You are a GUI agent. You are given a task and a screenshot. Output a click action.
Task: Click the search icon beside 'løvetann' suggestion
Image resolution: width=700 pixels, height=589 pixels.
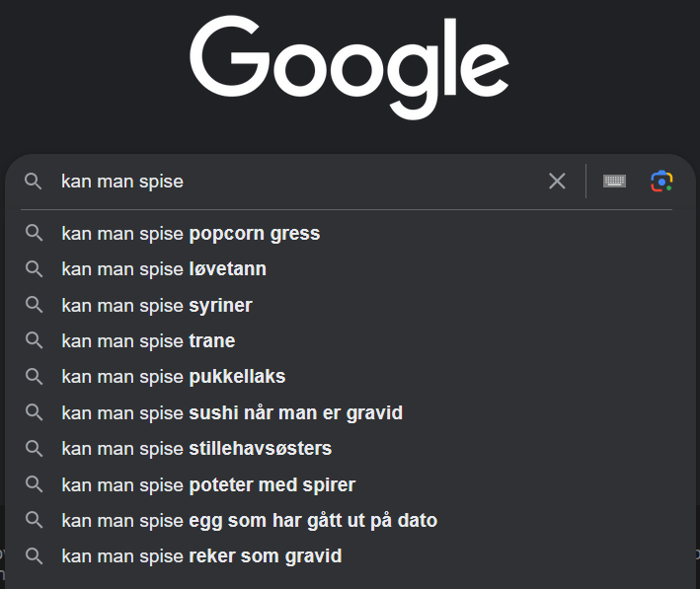34,269
